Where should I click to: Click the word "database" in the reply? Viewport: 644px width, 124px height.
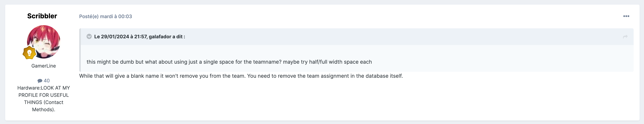[x=377, y=76]
